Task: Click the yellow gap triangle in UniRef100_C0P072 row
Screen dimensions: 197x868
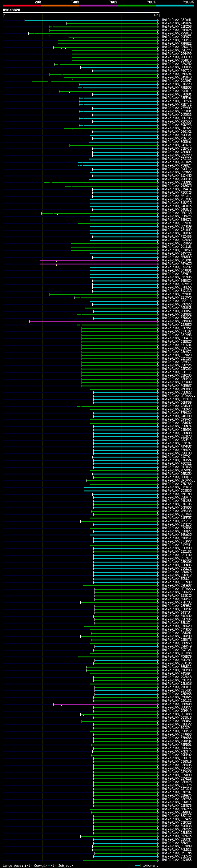Action: pyautogui.click(x=73, y=38)
